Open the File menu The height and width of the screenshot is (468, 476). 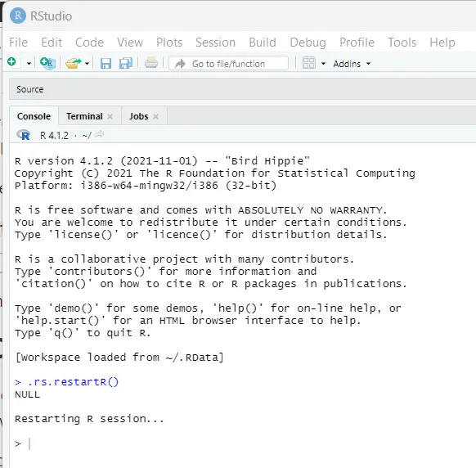(18, 43)
